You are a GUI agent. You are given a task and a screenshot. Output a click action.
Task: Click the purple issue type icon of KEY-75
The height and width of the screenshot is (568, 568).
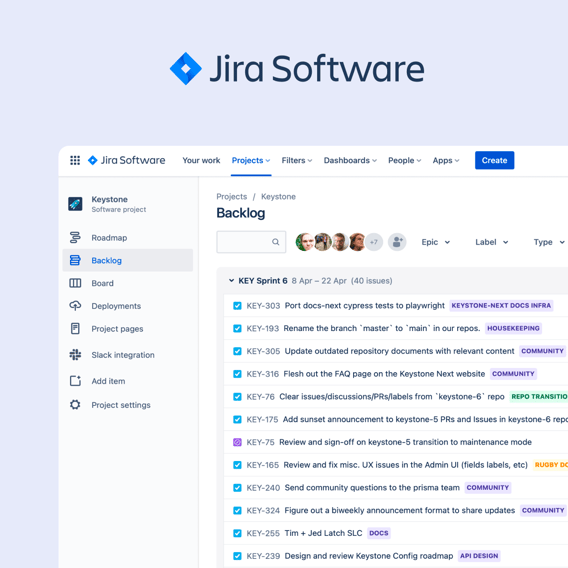pos(237,442)
